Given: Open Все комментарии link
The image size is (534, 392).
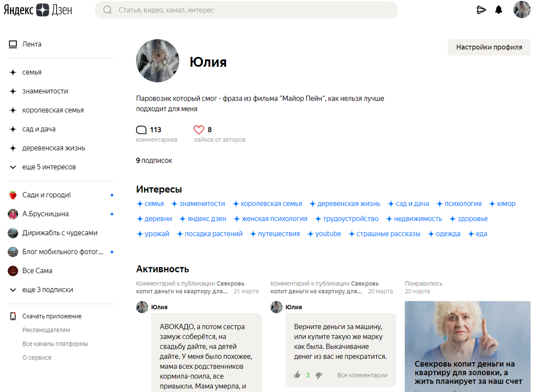Looking at the screenshot, I should coord(362,375).
